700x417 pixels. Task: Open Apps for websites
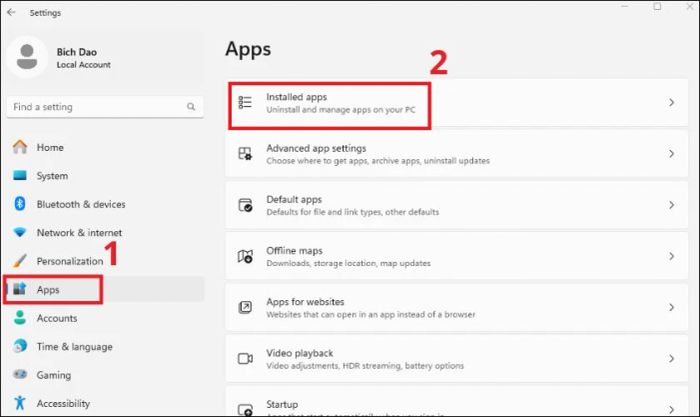click(457, 307)
